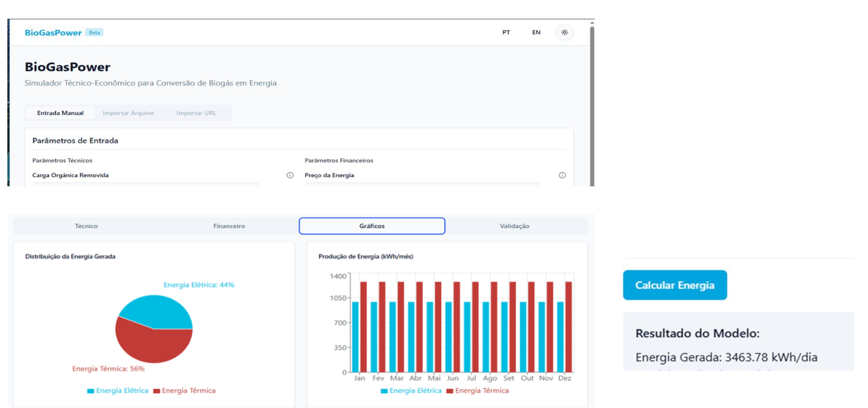The image size is (868, 408).
Task: Open the Financeiro results tab
Action: (x=229, y=226)
